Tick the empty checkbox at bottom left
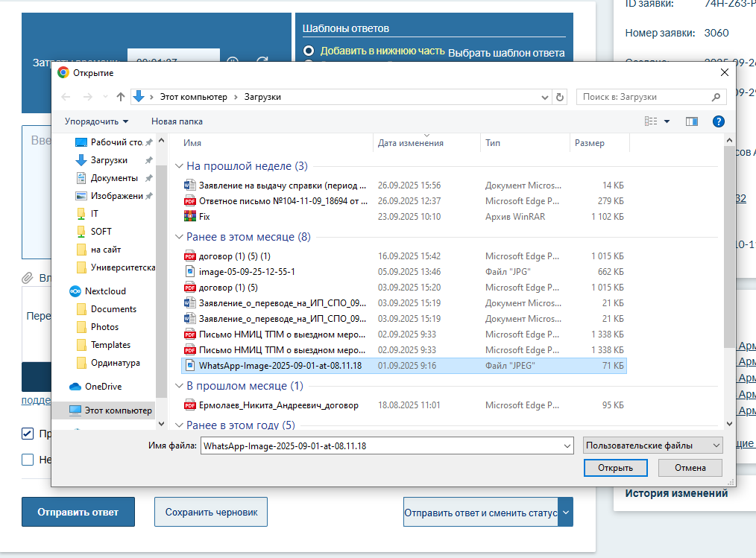 tap(28, 460)
